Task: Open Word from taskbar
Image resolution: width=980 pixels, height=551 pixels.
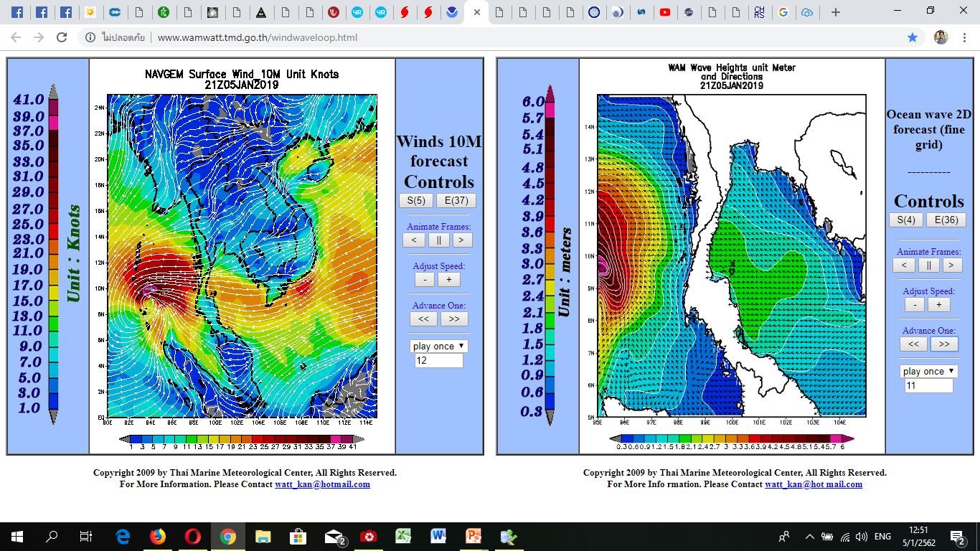Action: click(438, 537)
